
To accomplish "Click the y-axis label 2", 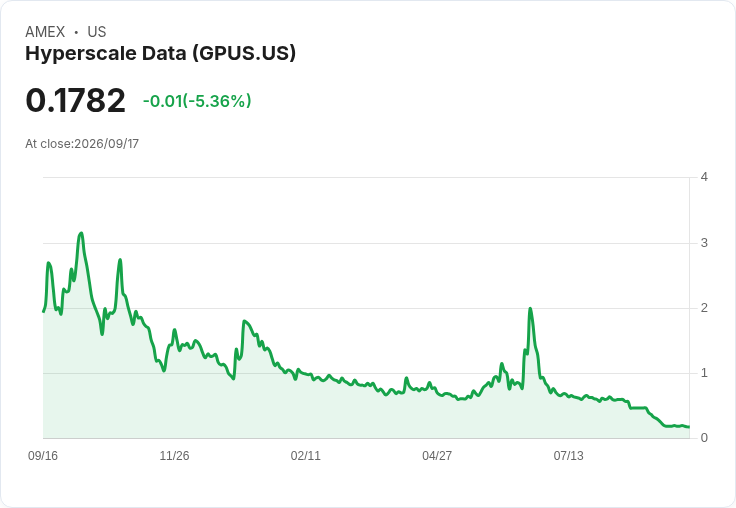I will point(704,308).
